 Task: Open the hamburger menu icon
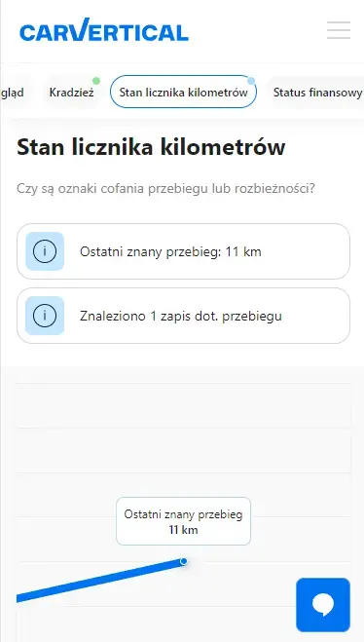coord(339,30)
